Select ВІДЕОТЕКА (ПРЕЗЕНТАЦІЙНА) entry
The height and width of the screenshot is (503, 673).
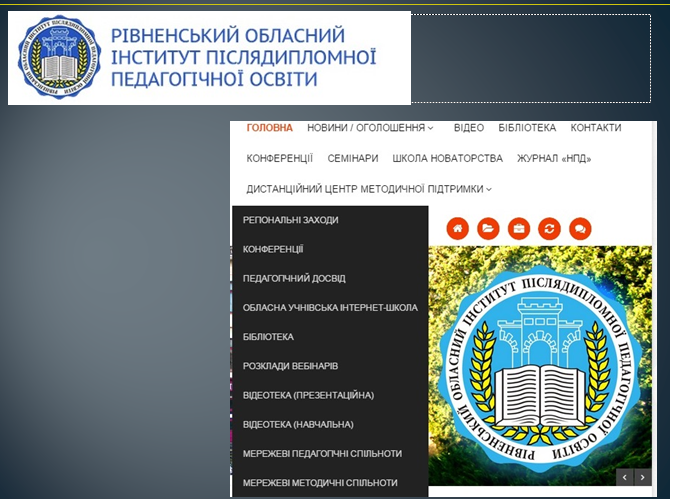[308, 395]
